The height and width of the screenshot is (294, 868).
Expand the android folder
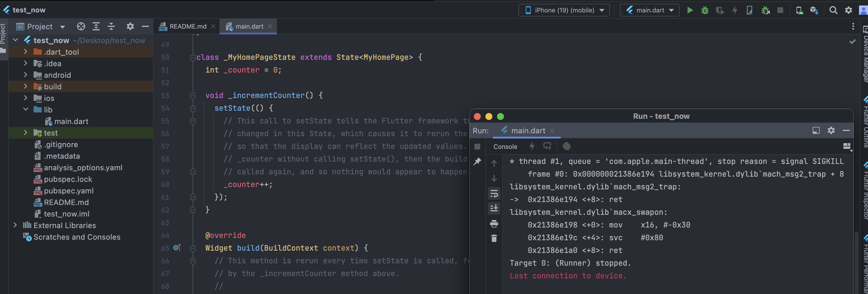pos(25,75)
